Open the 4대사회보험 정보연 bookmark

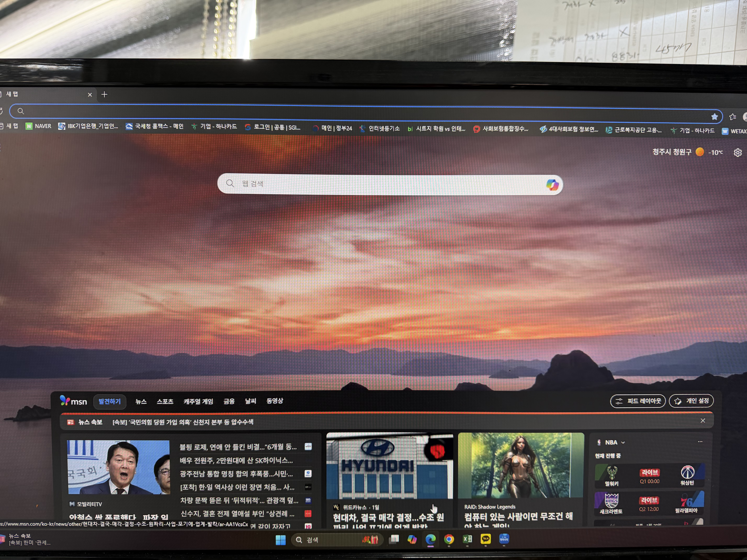coord(569,129)
